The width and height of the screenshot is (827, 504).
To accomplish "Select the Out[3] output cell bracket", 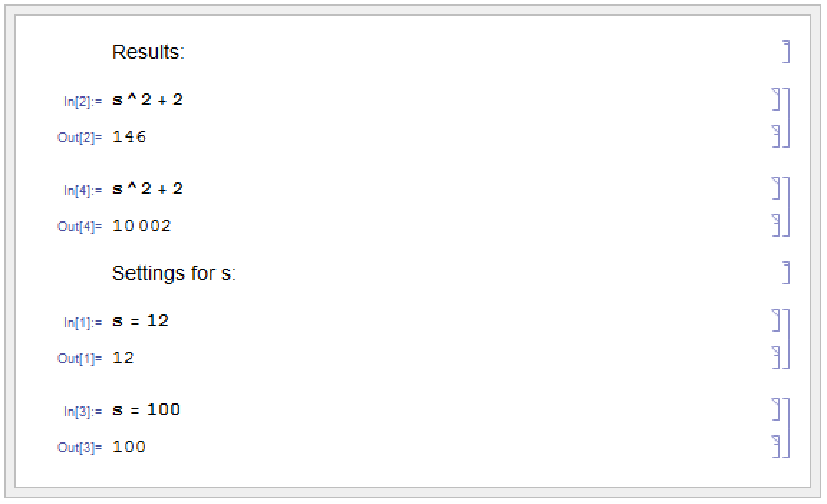I will (x=776, y=446).
